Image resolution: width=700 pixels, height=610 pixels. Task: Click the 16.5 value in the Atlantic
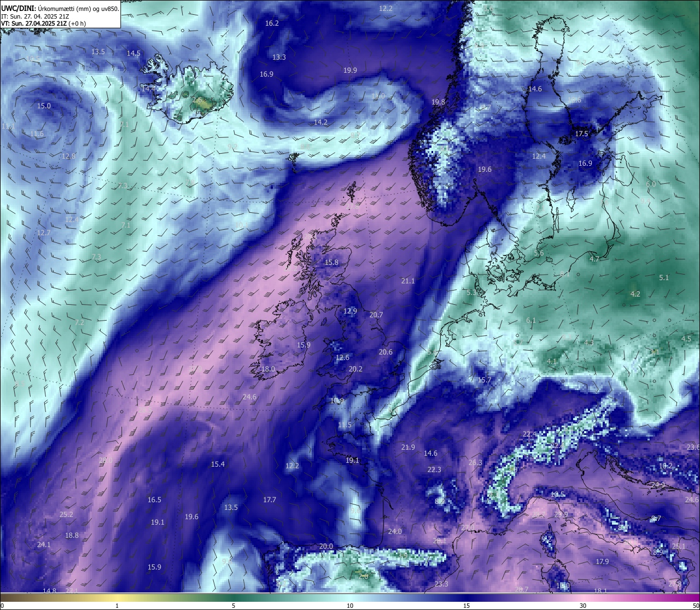click(154, 500)
